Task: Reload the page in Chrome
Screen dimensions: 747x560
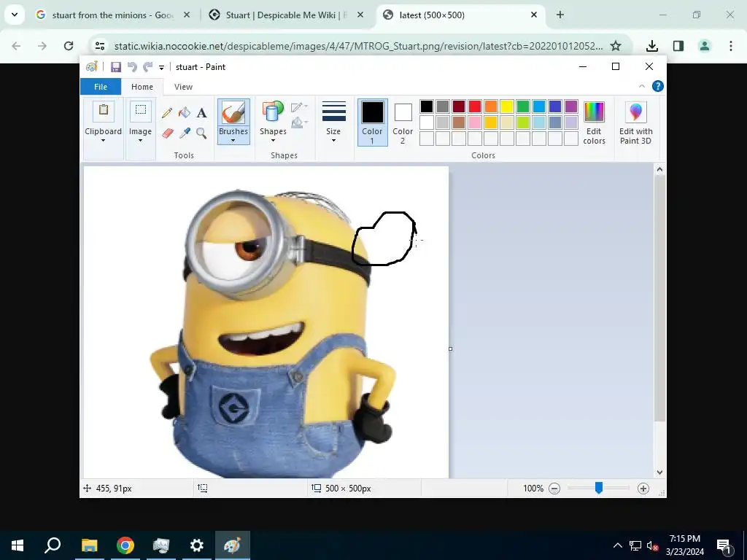Action: pos(69,46)
